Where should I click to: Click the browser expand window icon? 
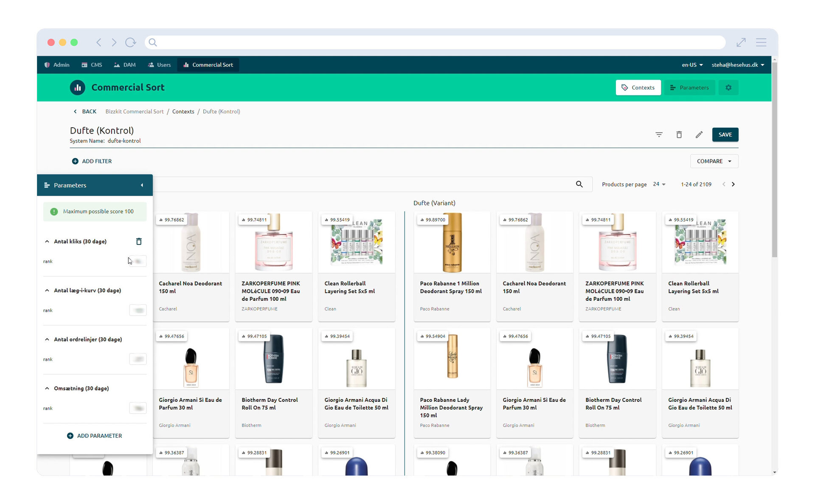[741, 42]
